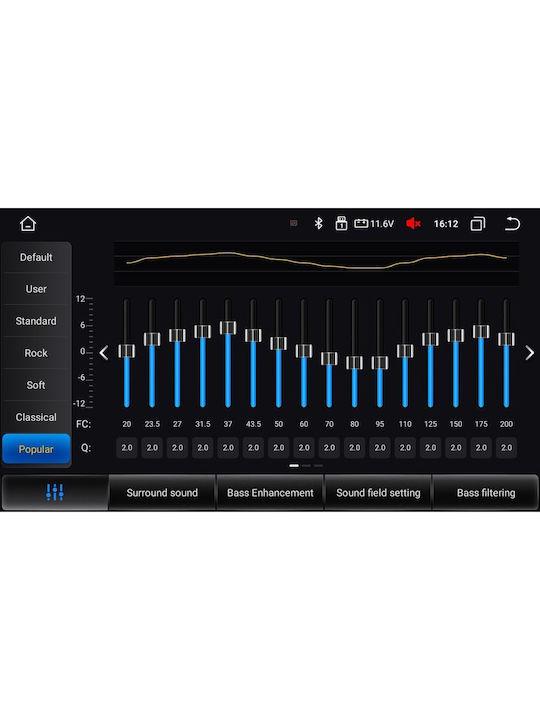Tap the back arrow icon

click(512, 224)
